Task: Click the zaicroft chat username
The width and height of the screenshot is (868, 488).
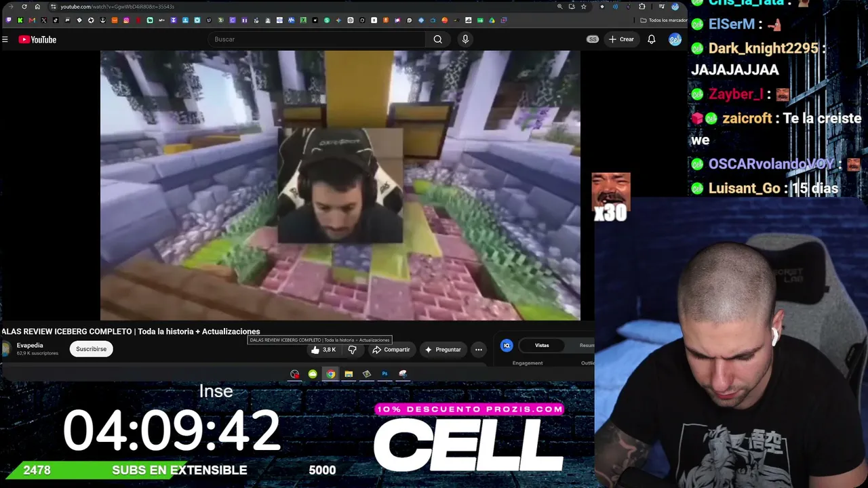Action: [747, 119]
